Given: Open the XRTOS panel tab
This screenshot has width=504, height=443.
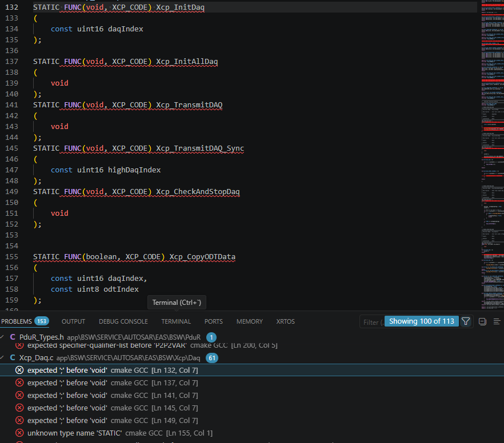Looking at the screenshot, I should (286, 321).
